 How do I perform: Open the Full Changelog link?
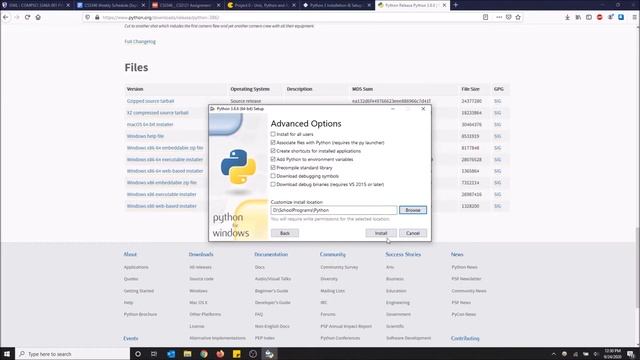click(x=140, y=42)
